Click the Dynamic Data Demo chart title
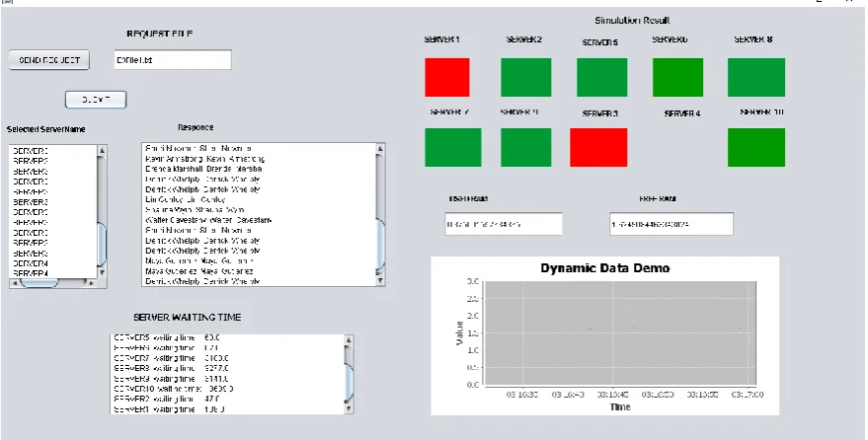The height and width of the screenshot is (440, 868). pos(605,268)
